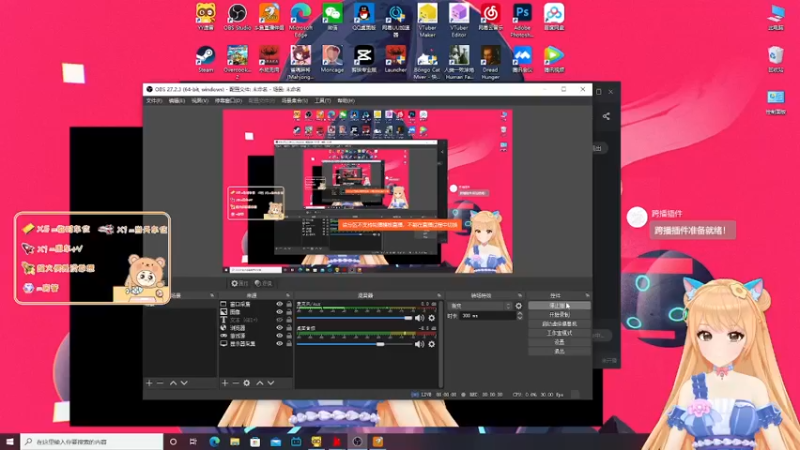The image size is (800, 450).
Task: Select the display capture source row
Action: coord(256,343)
